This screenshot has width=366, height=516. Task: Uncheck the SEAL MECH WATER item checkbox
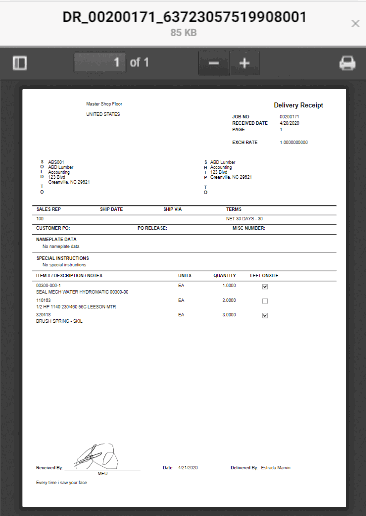point(265,286)
